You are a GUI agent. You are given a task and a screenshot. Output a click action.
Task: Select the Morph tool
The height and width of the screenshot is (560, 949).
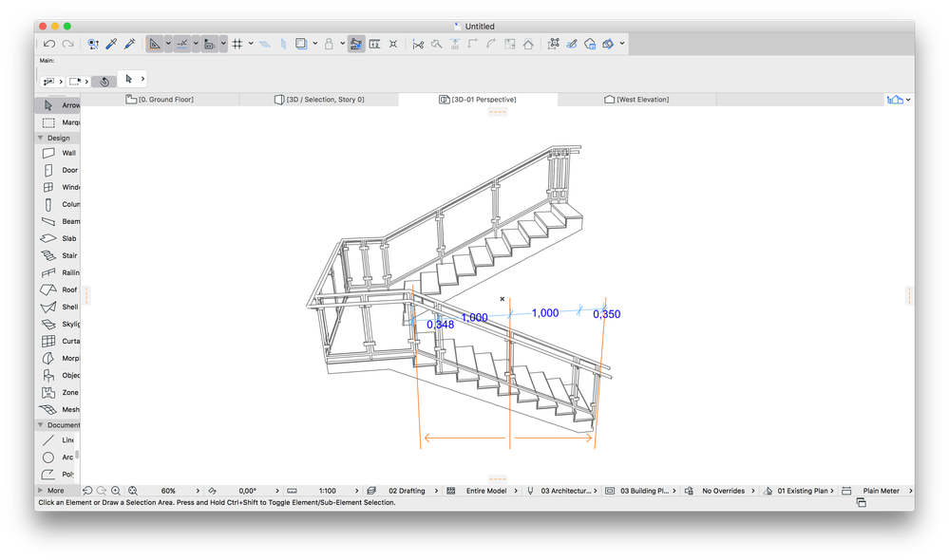tap(58, 358)
